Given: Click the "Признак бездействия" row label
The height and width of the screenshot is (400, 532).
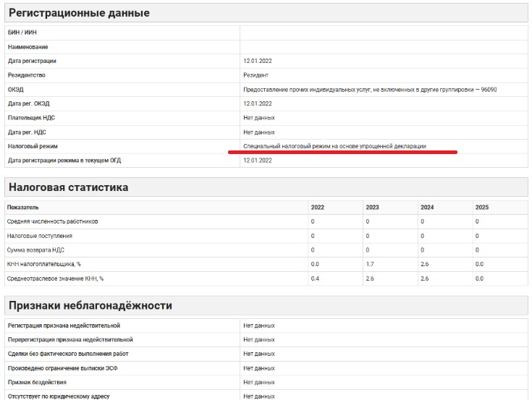Looking at the screenshot, I should [x=36, y=382].
